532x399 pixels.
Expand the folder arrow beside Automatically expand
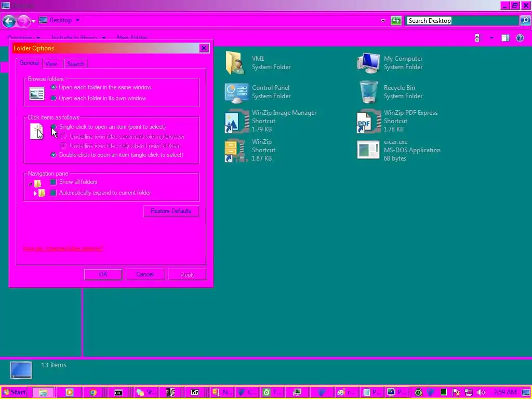[35, 193]
